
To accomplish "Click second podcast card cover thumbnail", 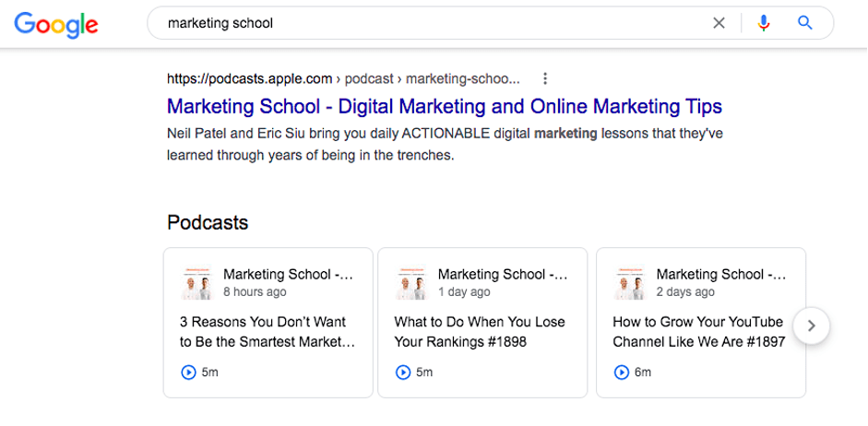I will (411, 283).
